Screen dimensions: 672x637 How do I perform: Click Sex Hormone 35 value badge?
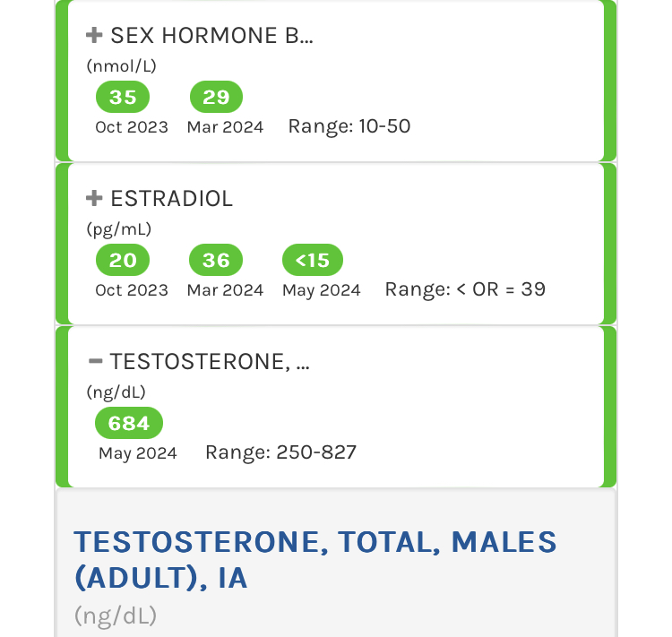(123, 97)
